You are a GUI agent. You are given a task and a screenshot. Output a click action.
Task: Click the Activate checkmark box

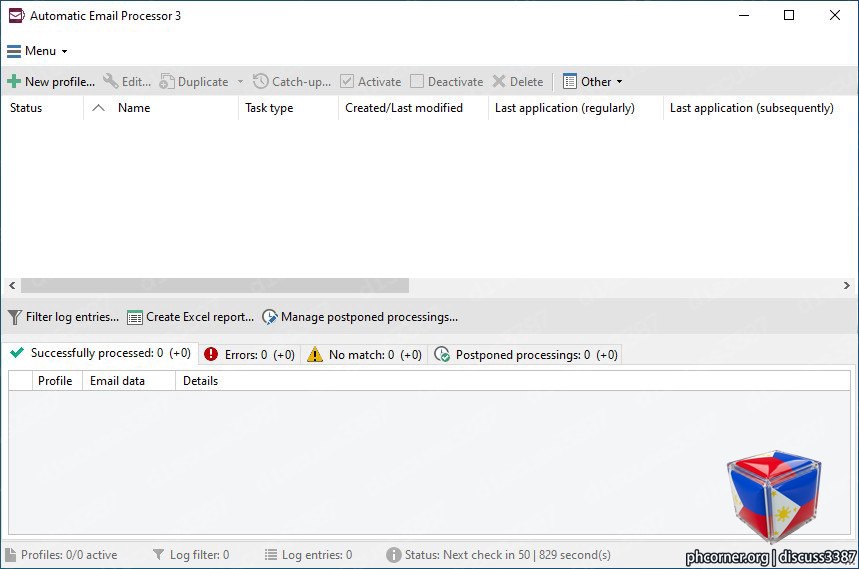[347, 82]
